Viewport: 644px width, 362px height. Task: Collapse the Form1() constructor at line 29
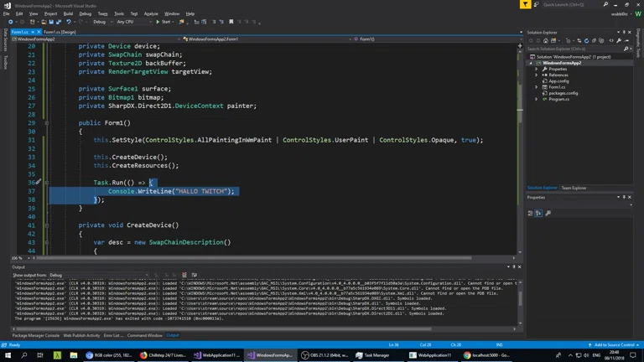coord(47,122)
